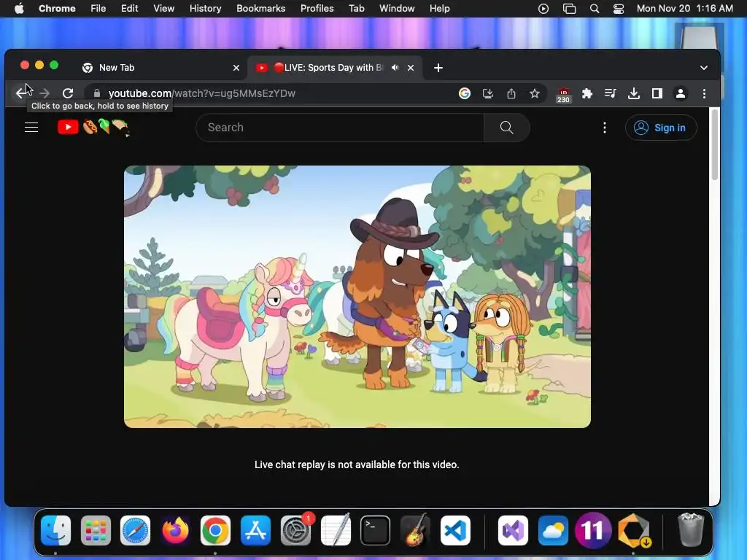Open Visual Studio Code from the Dock
The height and width of the screenshot is (560, 747).
pyautogui.click(x=455, y=531)
